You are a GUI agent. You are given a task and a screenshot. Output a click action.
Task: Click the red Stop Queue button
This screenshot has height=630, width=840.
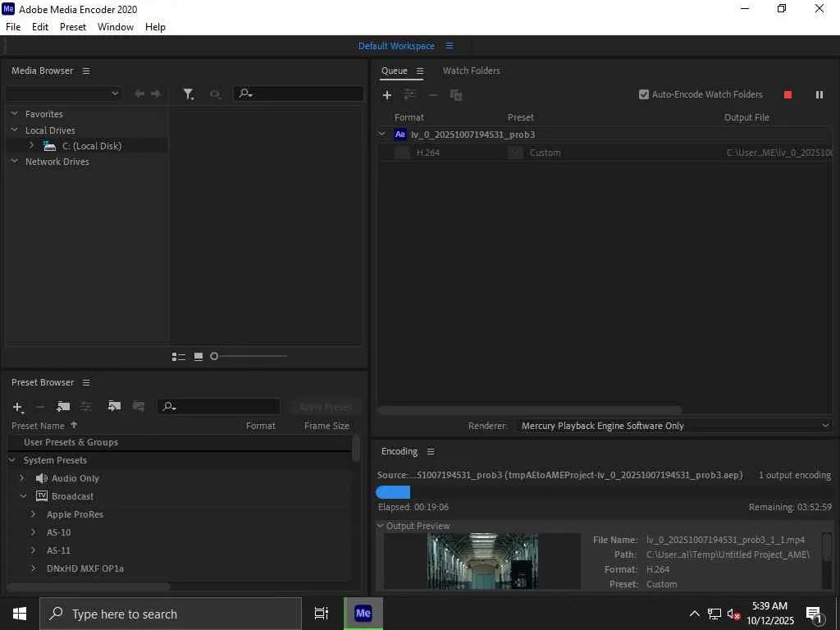[x=787, y=95]
